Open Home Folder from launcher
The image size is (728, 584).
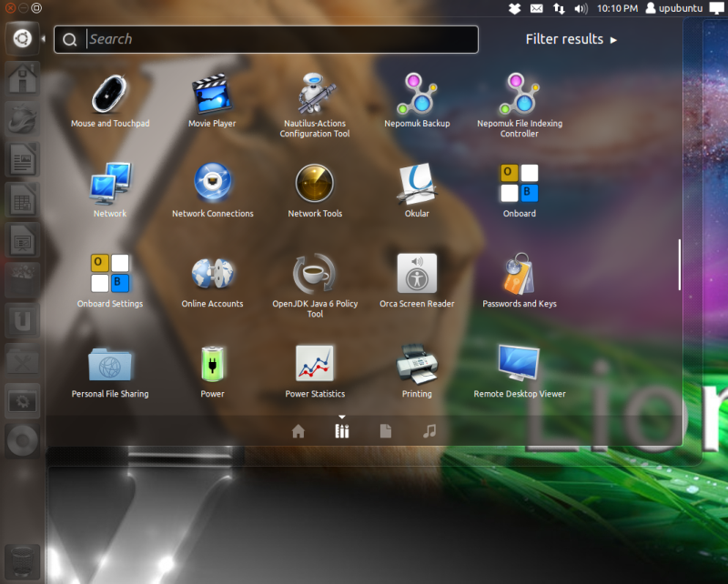pyautogui.click(x=22, y=78)
